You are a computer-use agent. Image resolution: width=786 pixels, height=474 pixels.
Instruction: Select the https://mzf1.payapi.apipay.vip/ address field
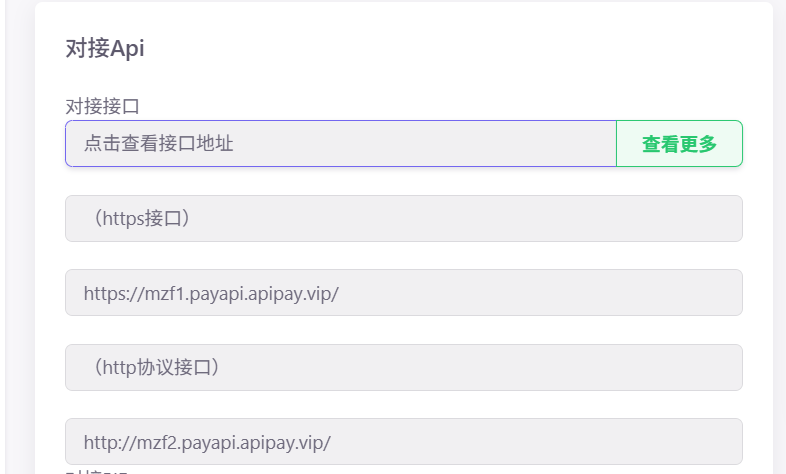(403, 293)
